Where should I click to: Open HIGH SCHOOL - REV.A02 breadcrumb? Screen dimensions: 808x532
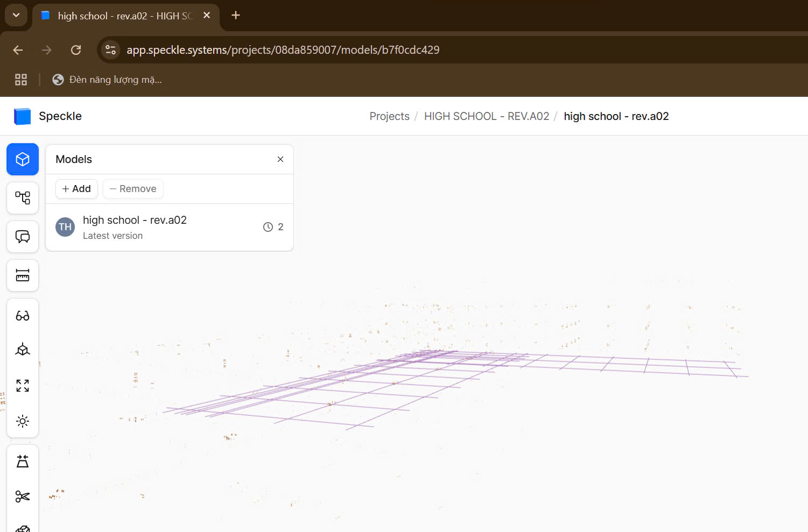point(487,116)
